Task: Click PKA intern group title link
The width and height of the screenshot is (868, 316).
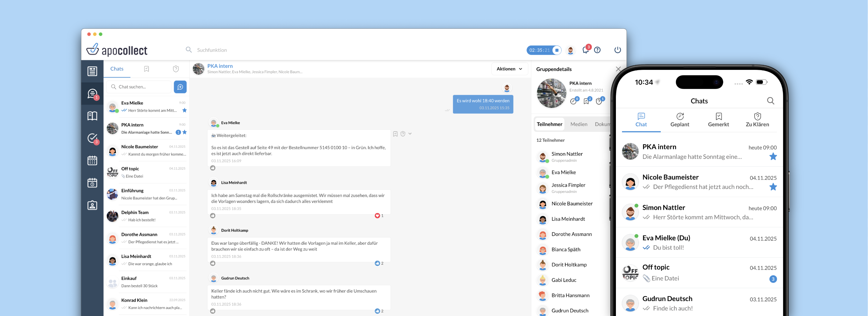Action: tap(220, 66)
